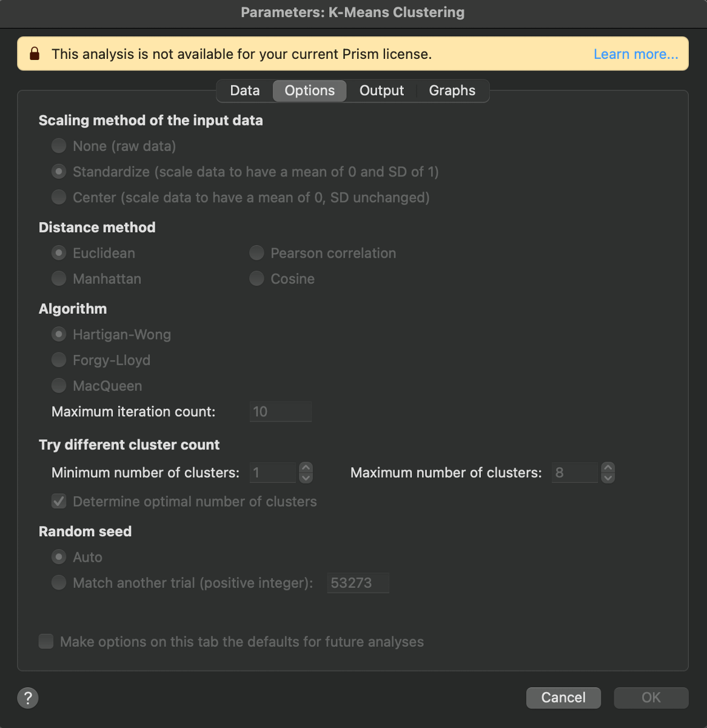Click the help question mark icon
Image resolution: width=707 pixels, height=728 pixels.
click(x=28, y=698)
